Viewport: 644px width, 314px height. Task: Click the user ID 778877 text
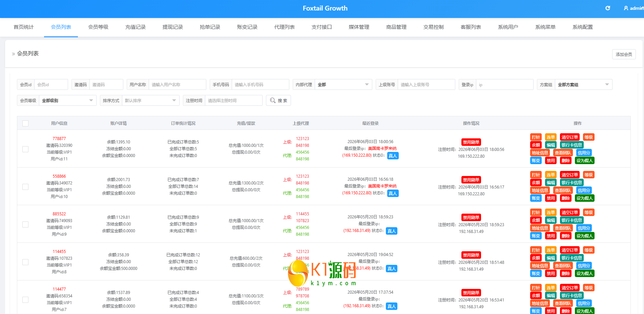59,139
